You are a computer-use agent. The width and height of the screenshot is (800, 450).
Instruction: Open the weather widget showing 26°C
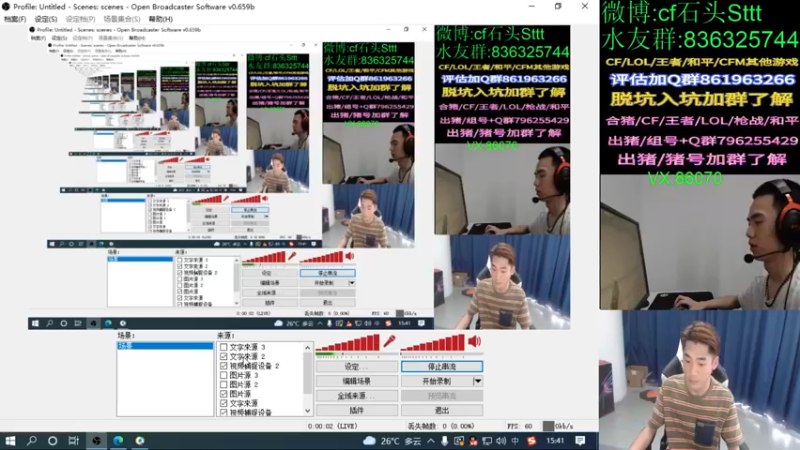coord(391,441)
